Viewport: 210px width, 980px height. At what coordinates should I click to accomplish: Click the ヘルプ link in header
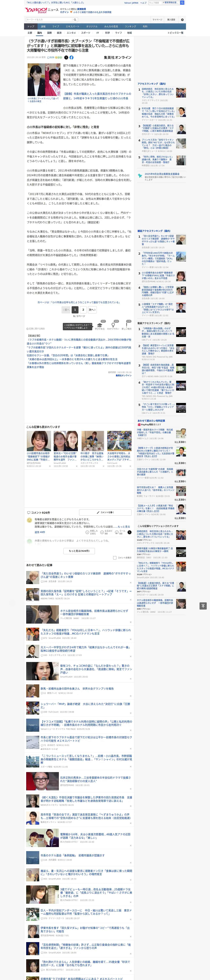143,3
